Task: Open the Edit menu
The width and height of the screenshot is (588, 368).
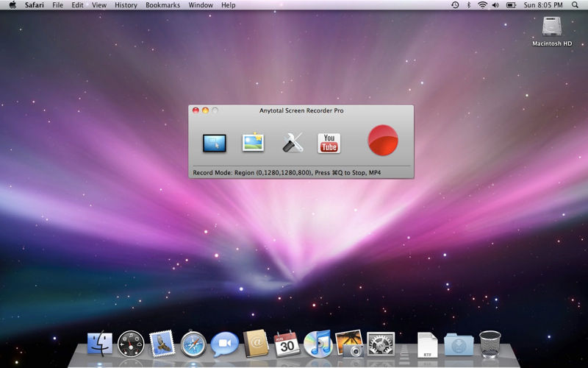Action: coord(78,5)
